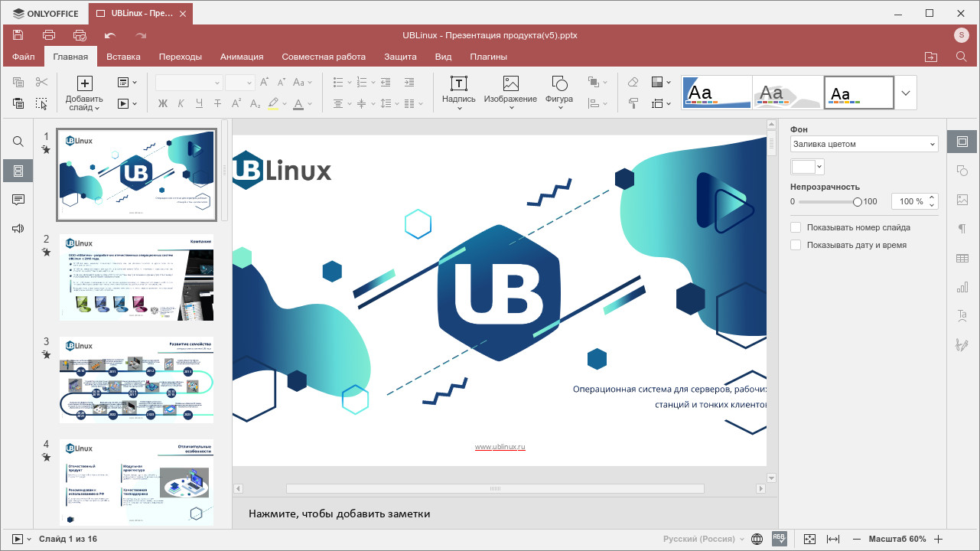Undo the last action
Image resolution: width=980 pixels, height=551 pixels.
pyautogui.click(x=110, y=35)
